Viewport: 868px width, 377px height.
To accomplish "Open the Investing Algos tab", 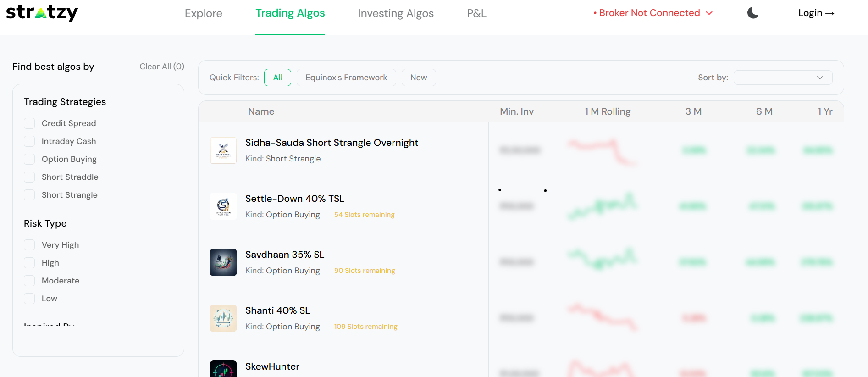I will [396, 13].
